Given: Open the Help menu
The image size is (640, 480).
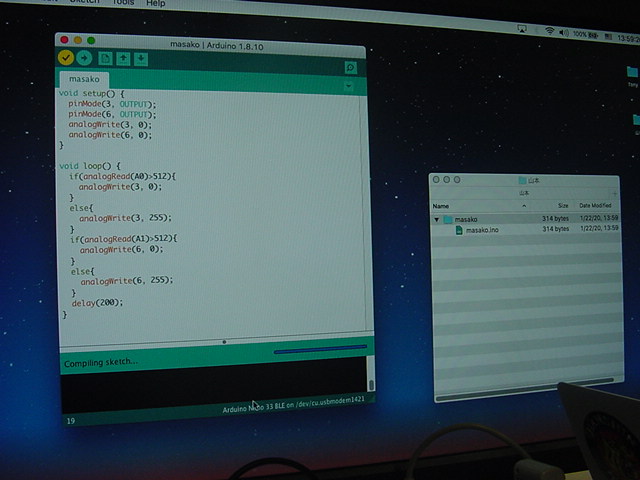Looking at the screenshot, I should [x=156, y=3].
